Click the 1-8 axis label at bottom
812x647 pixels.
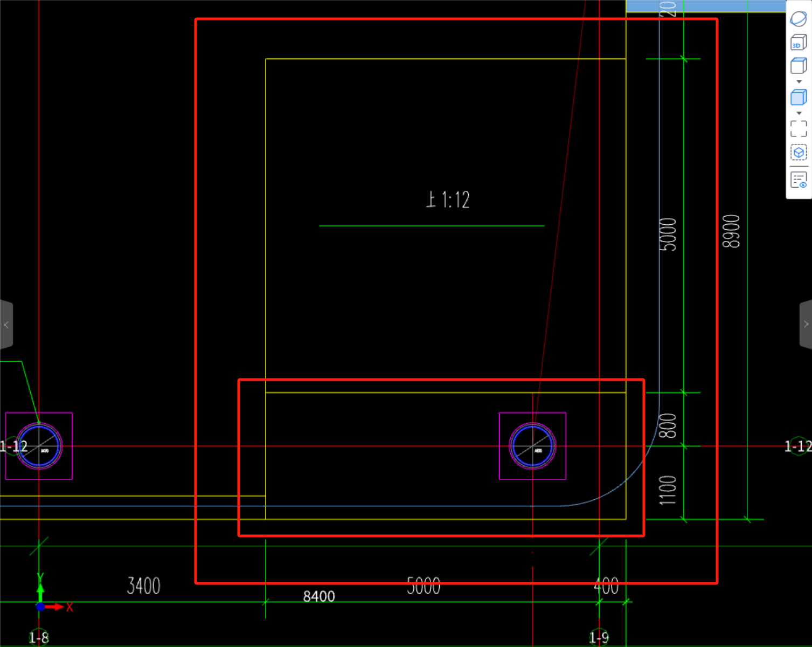click(x=39, y=638)
